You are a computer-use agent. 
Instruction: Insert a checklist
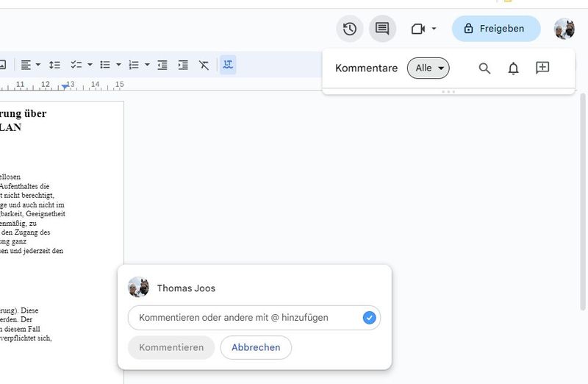pos(76,65)
